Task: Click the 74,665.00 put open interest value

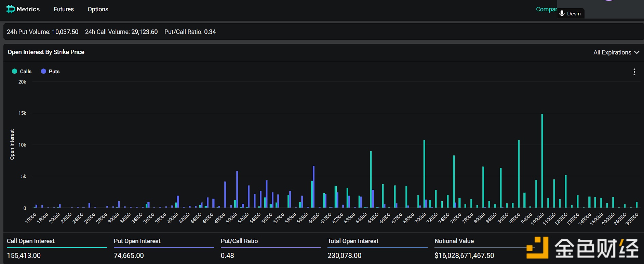Action: [129, 255]
